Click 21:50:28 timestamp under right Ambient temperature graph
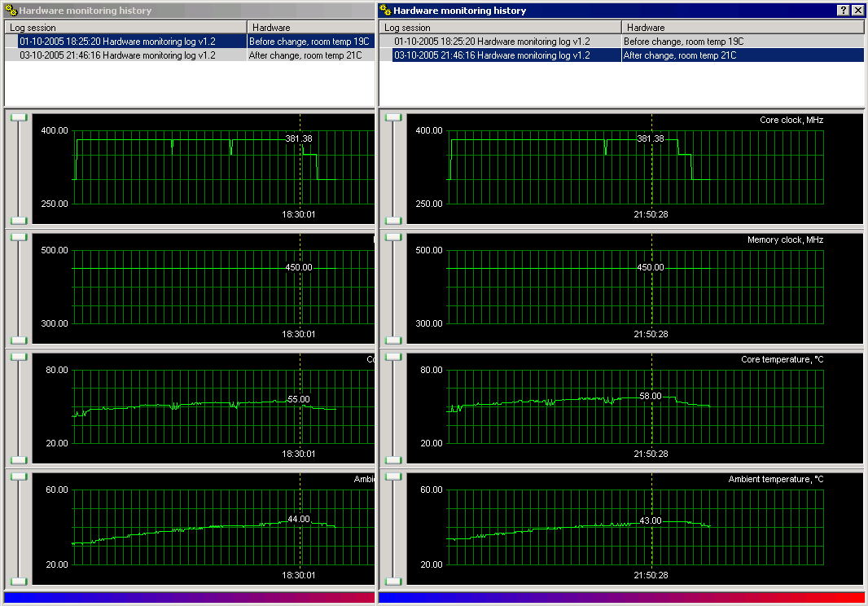 tap(651, 575)
